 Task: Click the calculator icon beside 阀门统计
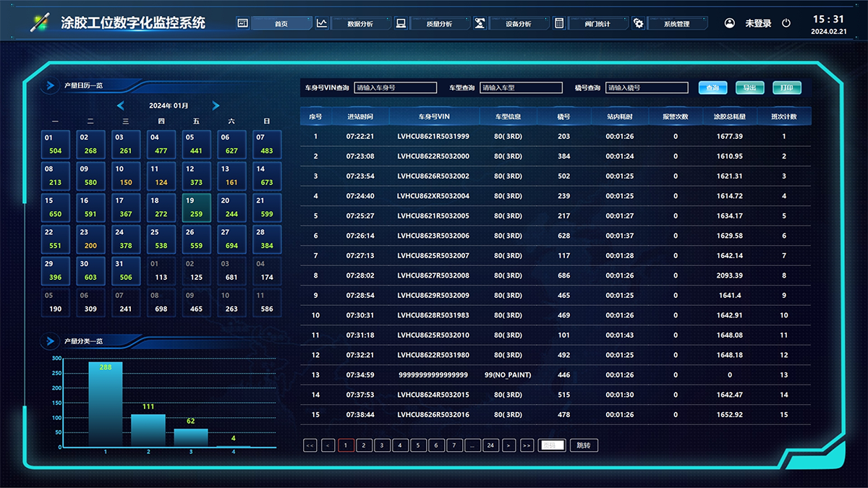coord(559,23)
